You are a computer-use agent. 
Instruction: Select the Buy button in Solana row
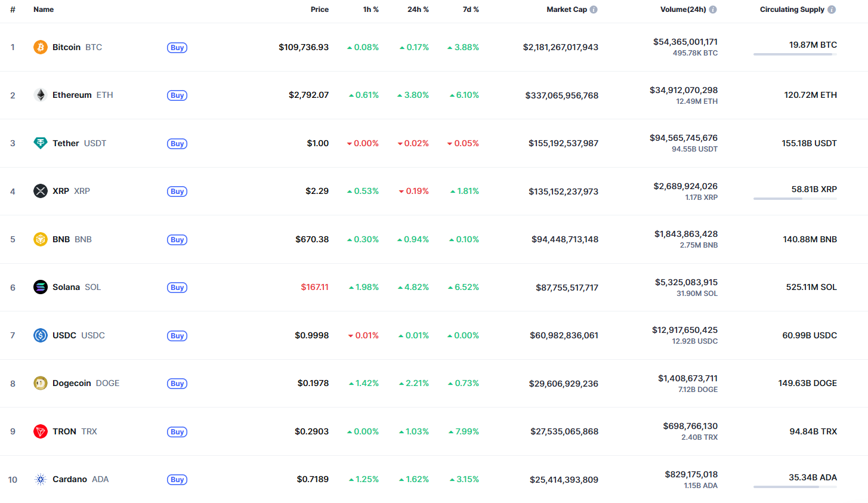(177, 288)
